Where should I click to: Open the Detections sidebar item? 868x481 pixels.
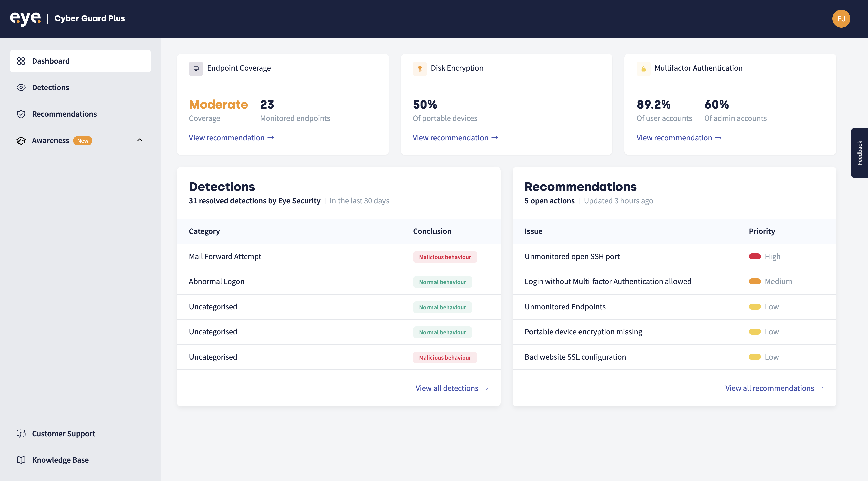point(51,88)
